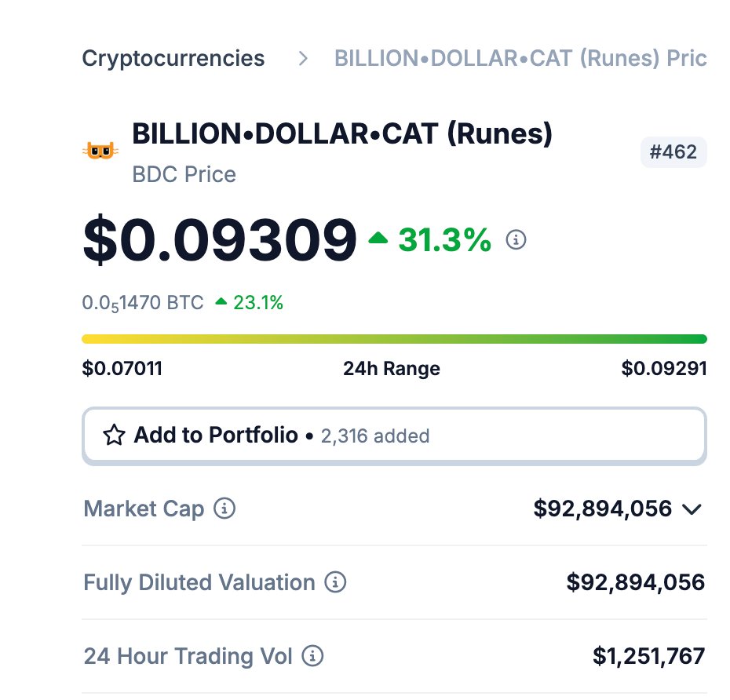Click the 24 Hour Trading Vol info icon

[x=312, y=655]
